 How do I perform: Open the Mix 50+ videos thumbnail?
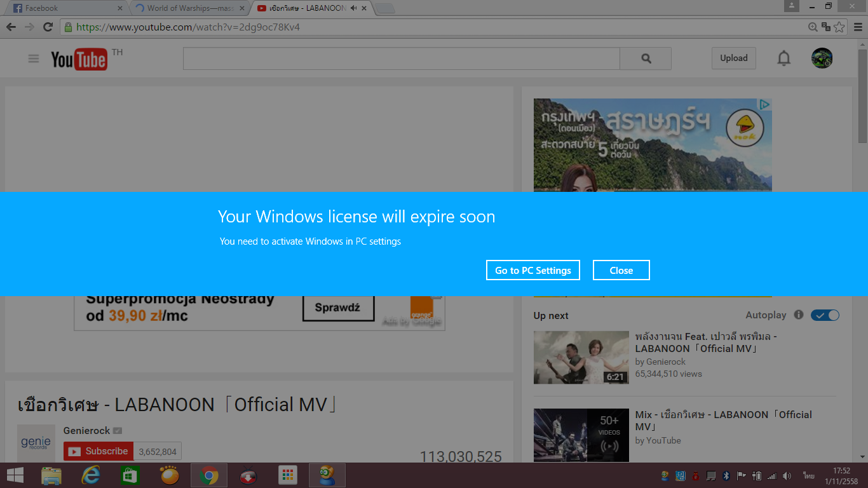click(581, 435)
